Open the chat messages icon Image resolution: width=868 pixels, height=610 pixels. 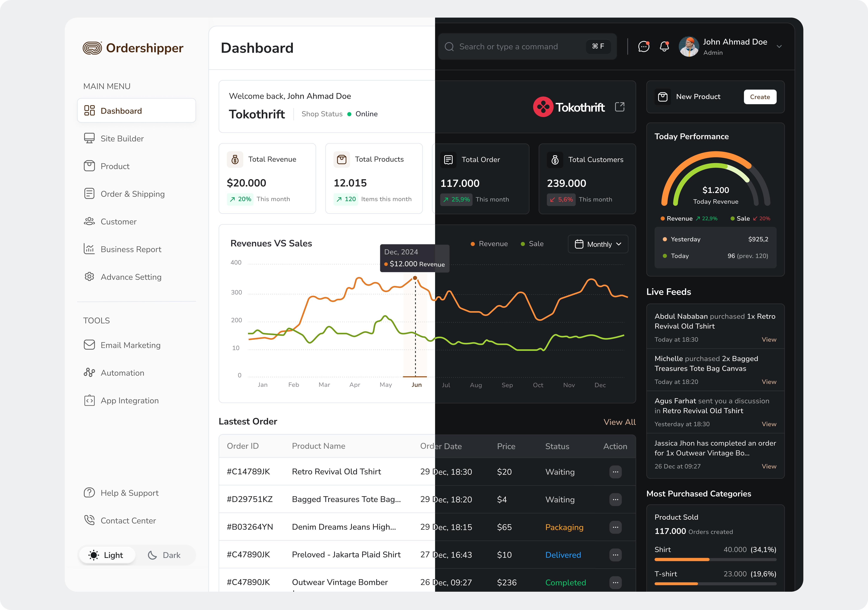pos(643,46)
